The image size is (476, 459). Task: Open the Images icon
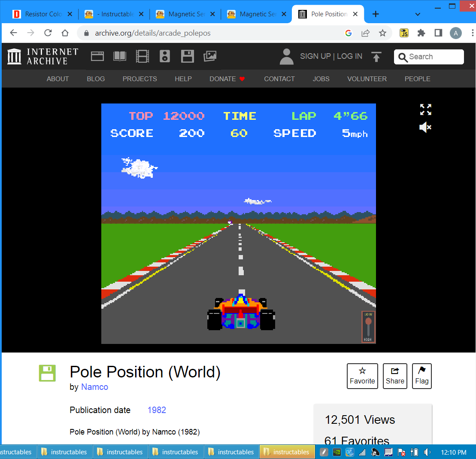click(210, 57)
